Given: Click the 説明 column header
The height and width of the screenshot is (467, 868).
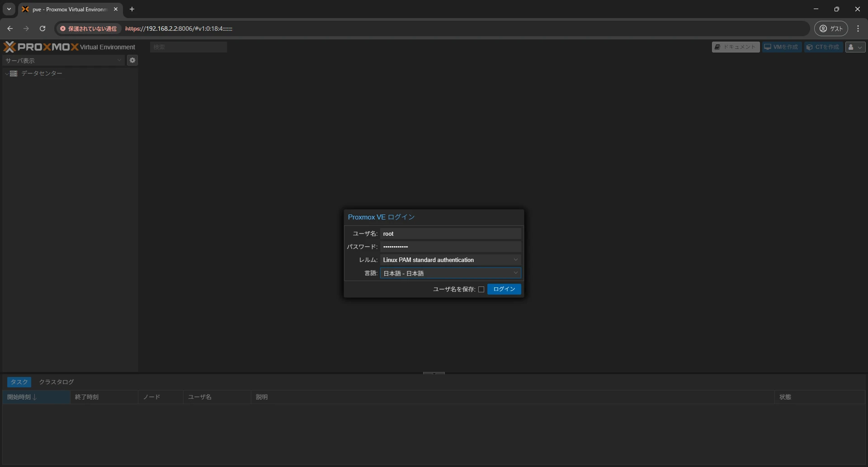Looking at the screenshot, I should click(x=513, y=397).
